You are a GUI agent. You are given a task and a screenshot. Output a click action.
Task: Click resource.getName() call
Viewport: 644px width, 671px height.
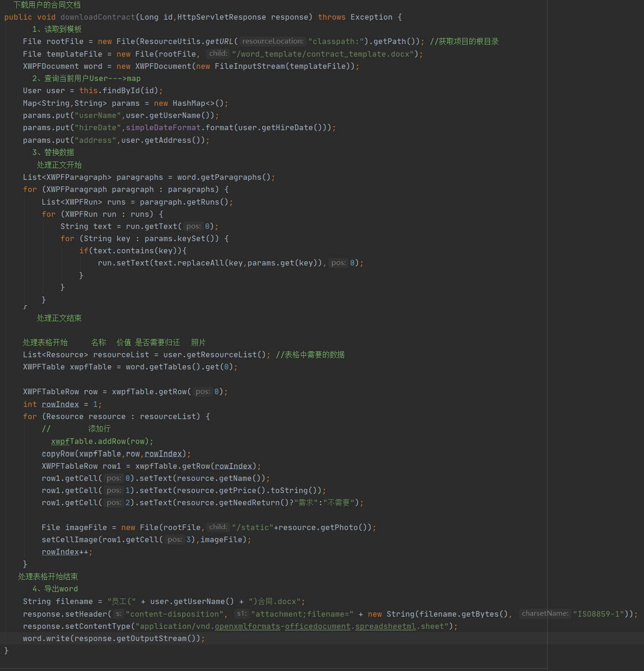(x=221, y=478)
